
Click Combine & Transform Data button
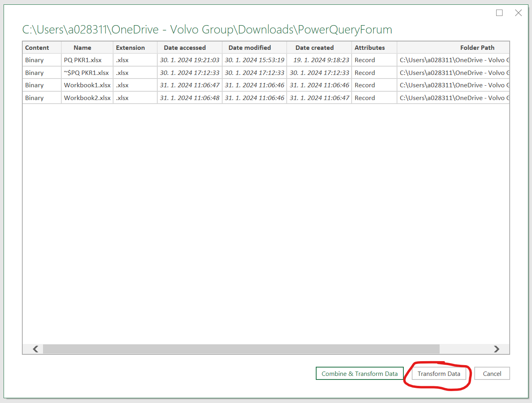pos(360,374)
